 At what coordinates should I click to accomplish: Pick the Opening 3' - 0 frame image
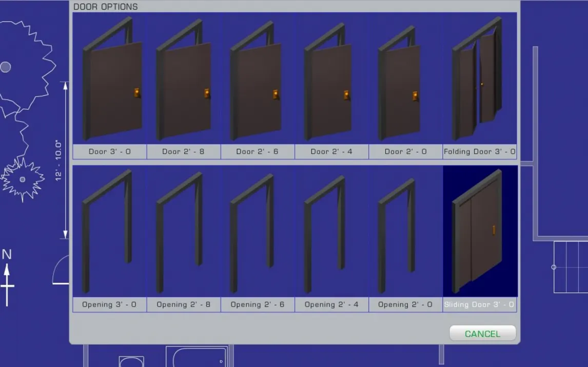(x=110, y=232)
